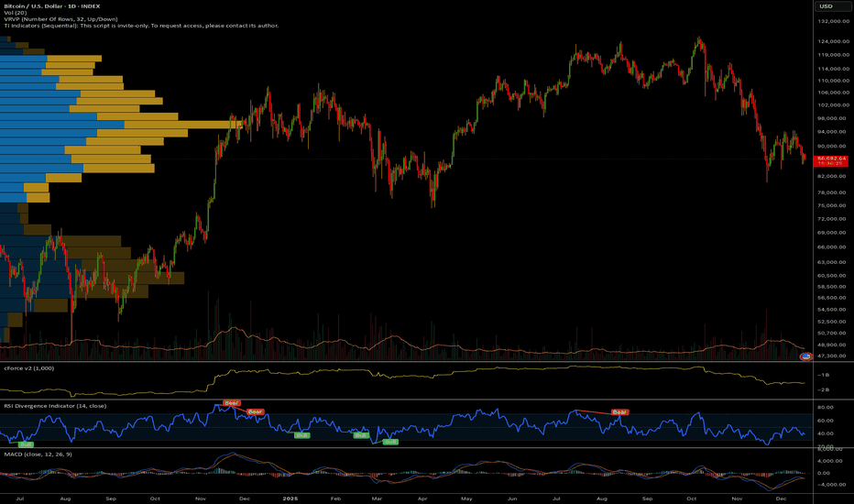This screenshot has width=854, height=504.
Task: Open the USD currency selector
Action: (x=832, y=6)
